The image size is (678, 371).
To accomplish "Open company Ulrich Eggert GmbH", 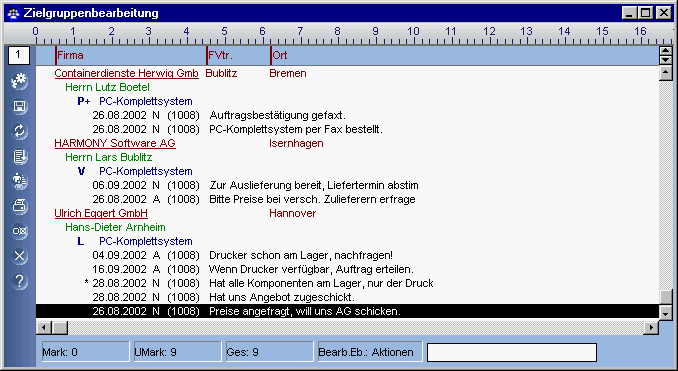I will (x=101, y=213).
